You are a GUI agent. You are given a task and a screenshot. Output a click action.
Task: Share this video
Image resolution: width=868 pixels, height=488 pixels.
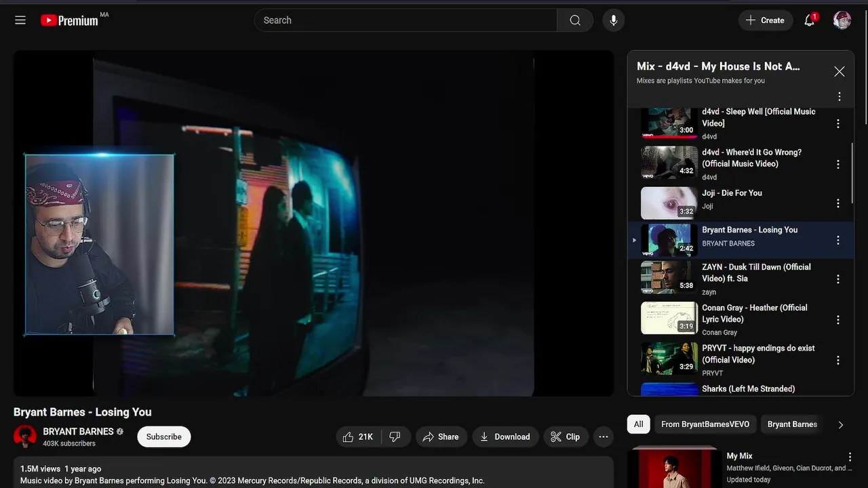tap(441, 437)
